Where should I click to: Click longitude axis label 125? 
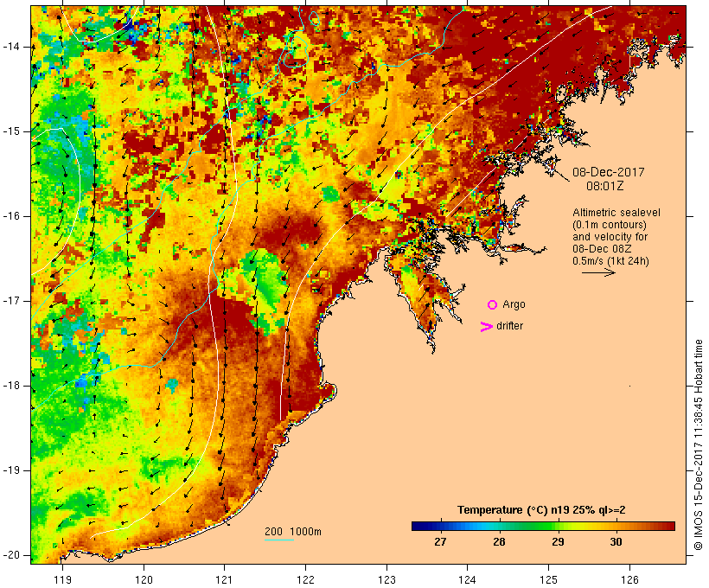[548, 580]
